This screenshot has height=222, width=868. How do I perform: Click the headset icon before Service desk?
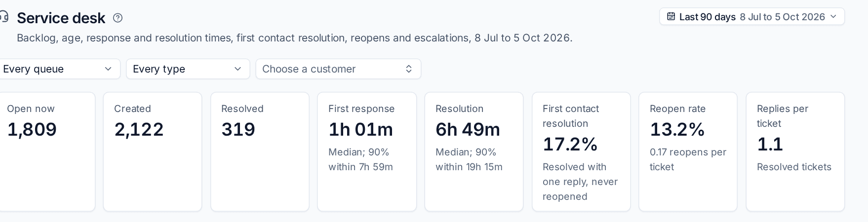(x=3, y=17)
